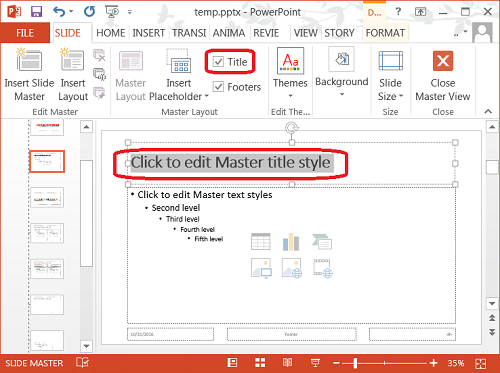Click 'Click to edit Master title style' text

231,163
